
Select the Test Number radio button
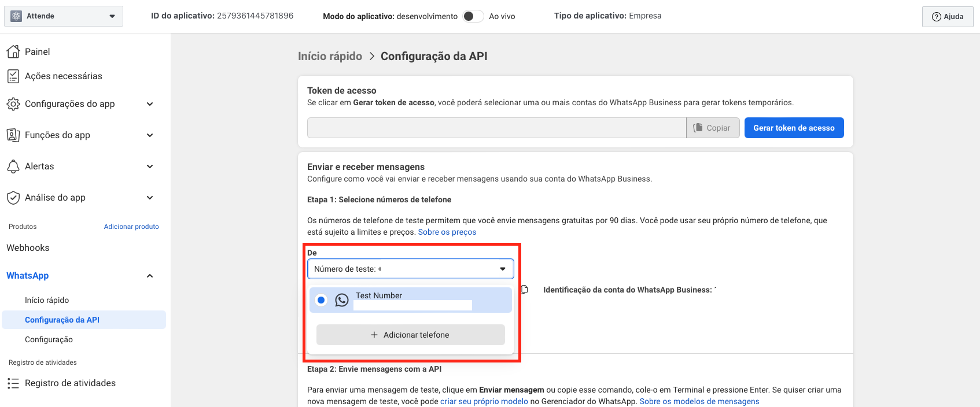point(321,300)
